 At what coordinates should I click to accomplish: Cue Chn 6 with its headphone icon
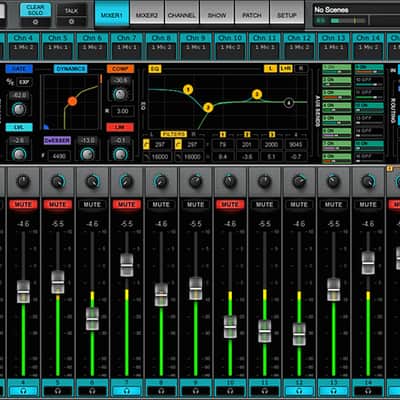92,391
